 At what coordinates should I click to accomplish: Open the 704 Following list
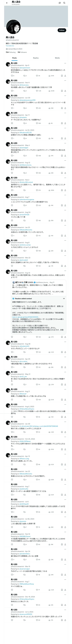[x=10, y=52]
